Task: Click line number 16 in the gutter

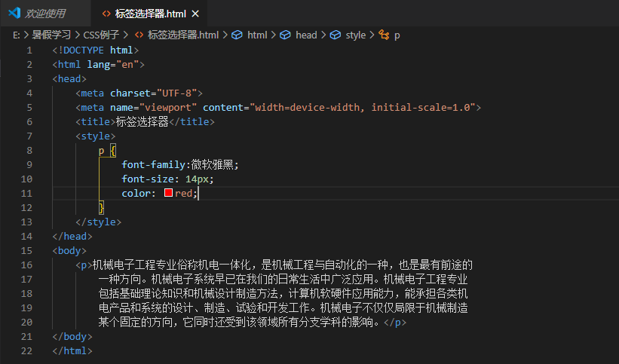Action: click(26, 265)
